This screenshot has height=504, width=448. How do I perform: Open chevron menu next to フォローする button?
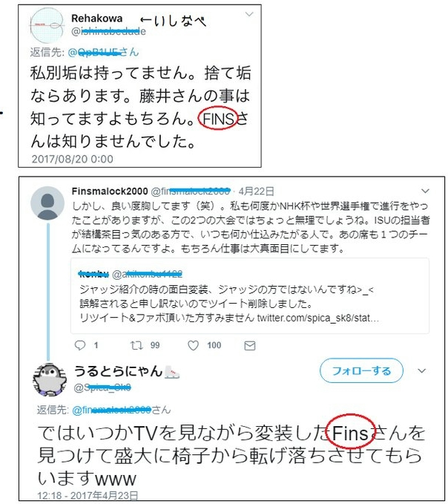click(x=421, y=370)
